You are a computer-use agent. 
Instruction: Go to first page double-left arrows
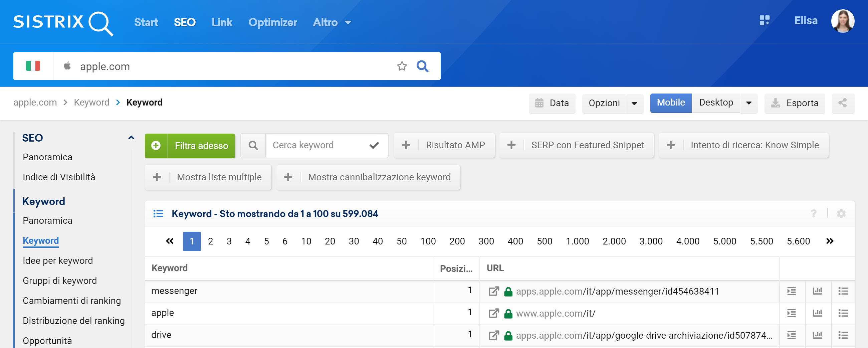pyautogui.click(x=170, y=241)
